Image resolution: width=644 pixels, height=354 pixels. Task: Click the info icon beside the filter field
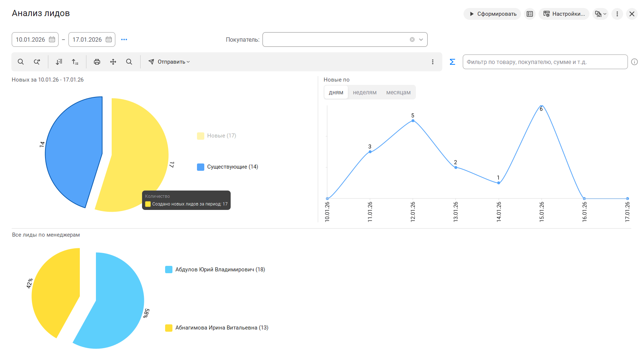(634, 62)
